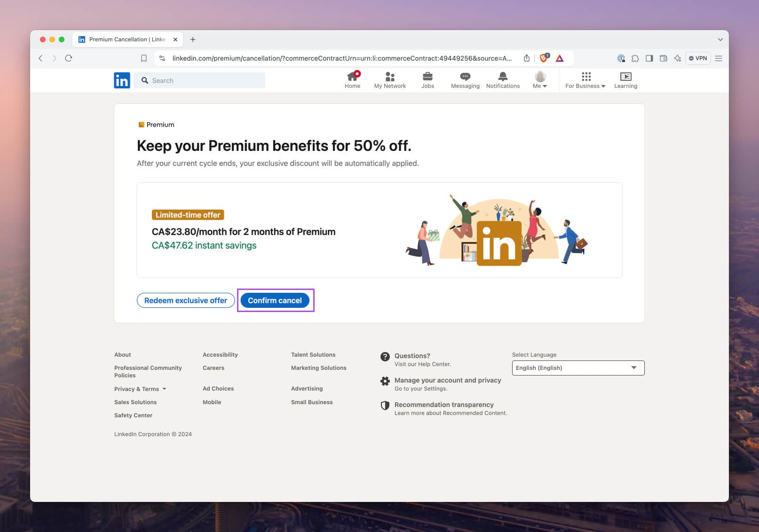Open the Select Language dropdown
This screenshot has width=759, height=532.
click(x=578, y=368)
